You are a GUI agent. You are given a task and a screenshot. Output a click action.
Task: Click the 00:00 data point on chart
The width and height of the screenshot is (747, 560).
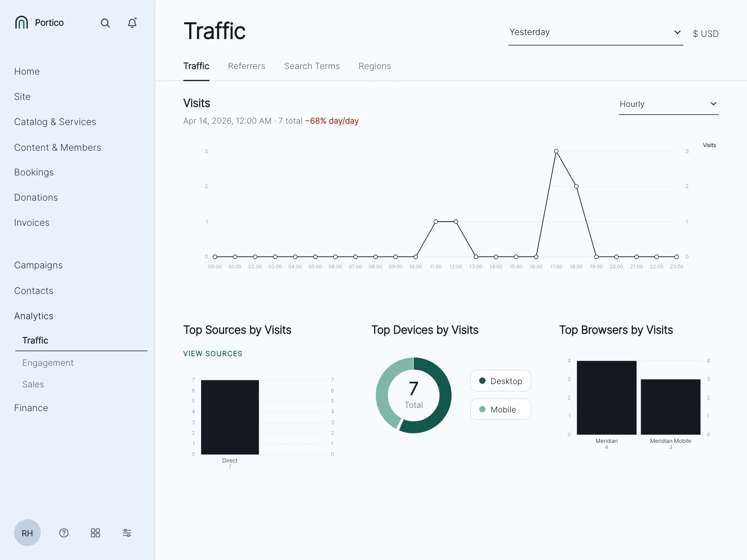(215, 257)
